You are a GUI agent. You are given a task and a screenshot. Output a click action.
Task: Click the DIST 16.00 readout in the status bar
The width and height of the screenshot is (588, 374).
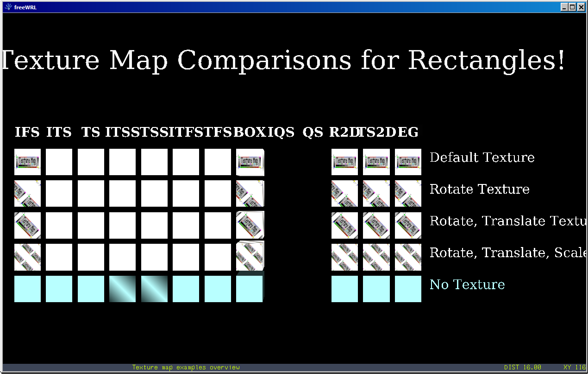(522, 368)
